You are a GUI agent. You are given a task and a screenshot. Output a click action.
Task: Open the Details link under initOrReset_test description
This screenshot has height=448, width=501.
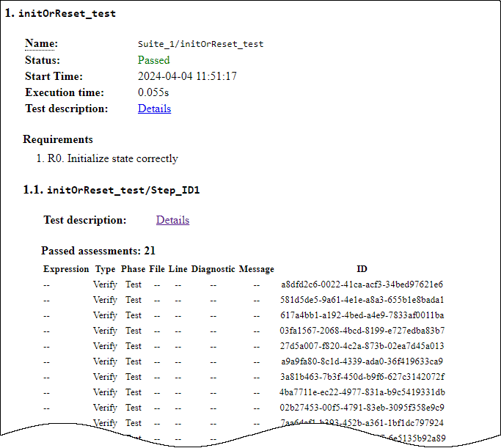(154, 109)
